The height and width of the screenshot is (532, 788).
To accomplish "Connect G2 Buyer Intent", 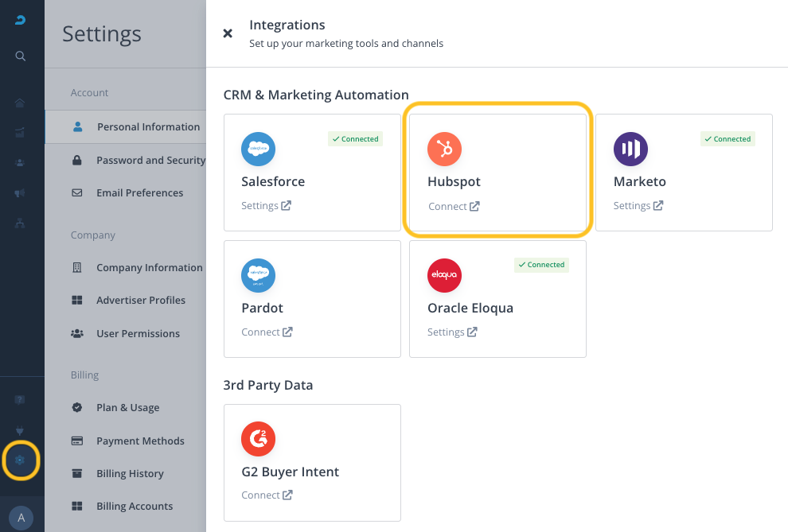I will click(267, 495).
